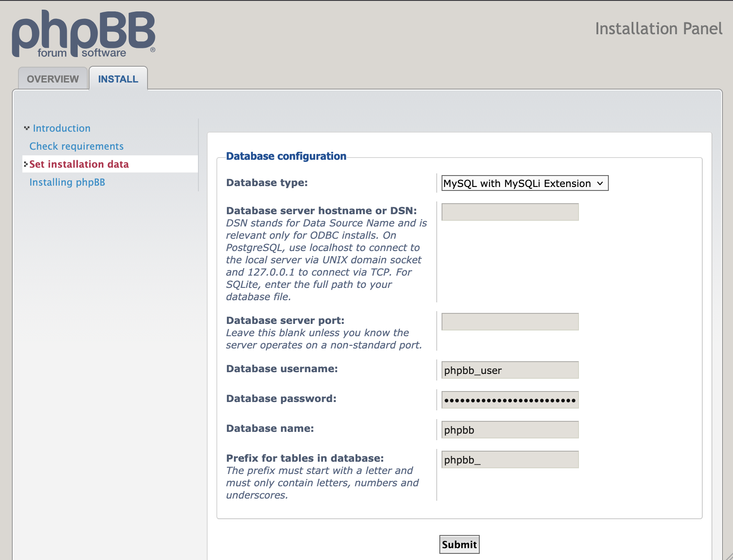Click the Database configuration section heading
Image resolution: width=733 pixels, height=560 pixels.
(x=285, y=156)
